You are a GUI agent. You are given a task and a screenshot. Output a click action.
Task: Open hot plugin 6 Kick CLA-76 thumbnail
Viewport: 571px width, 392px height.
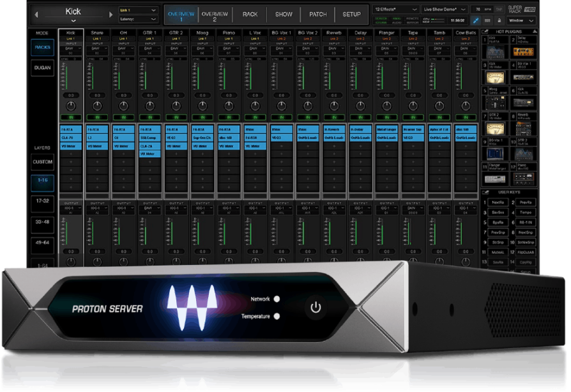(523, 103)
